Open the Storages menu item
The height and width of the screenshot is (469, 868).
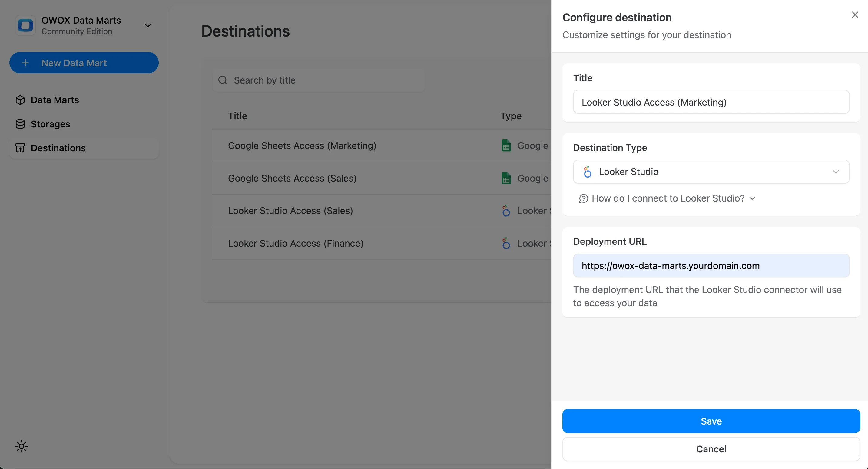51,124
